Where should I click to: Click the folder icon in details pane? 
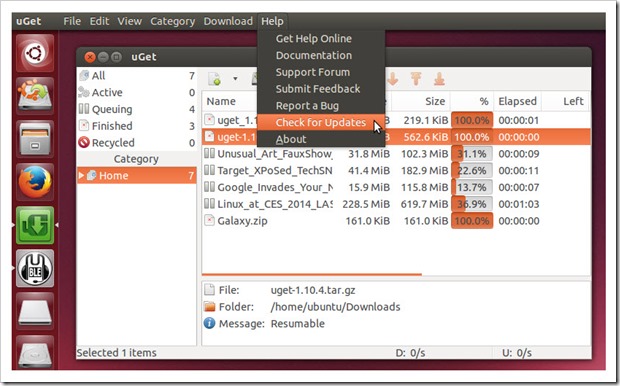point(210,307)
